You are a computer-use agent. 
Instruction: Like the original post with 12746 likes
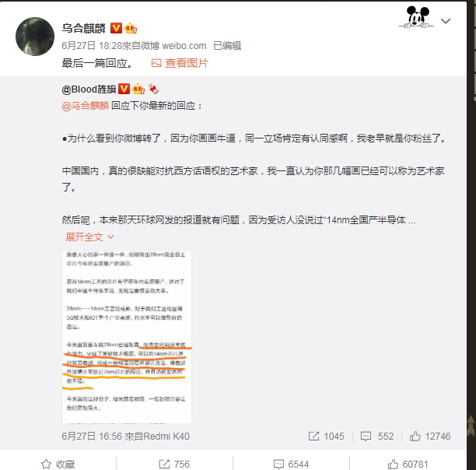pyautogui.click(x=430, y=437)
